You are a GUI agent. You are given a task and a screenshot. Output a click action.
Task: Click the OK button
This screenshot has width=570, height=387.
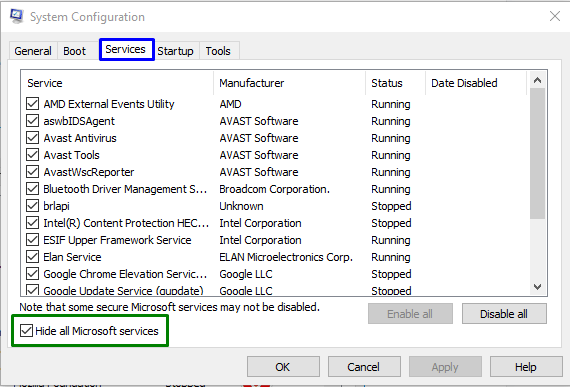coord(283,367)
